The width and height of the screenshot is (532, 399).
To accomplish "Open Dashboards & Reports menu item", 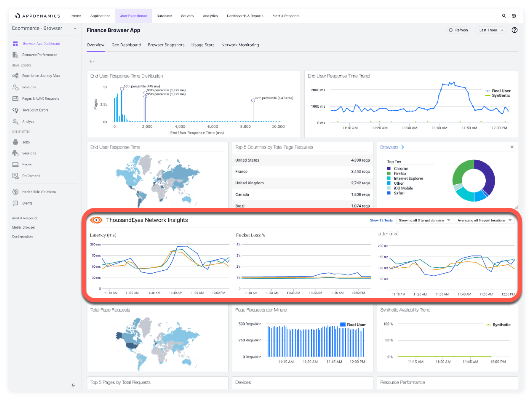I will point(245,16).
